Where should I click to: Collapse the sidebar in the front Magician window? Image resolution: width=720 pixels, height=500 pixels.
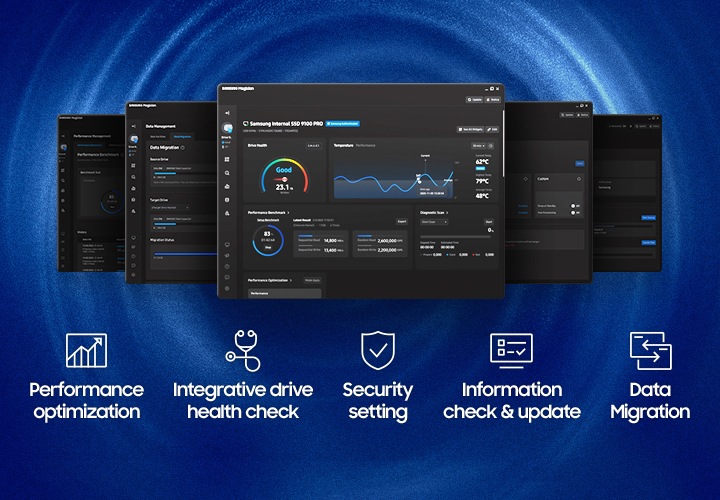[227, 113]
